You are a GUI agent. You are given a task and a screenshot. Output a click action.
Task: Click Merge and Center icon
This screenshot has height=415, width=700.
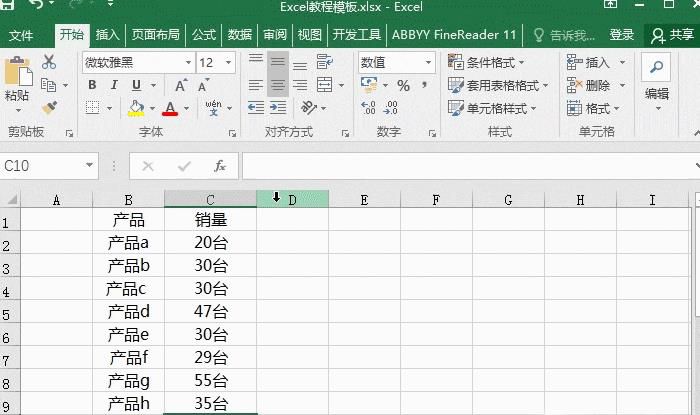point(325,84)
